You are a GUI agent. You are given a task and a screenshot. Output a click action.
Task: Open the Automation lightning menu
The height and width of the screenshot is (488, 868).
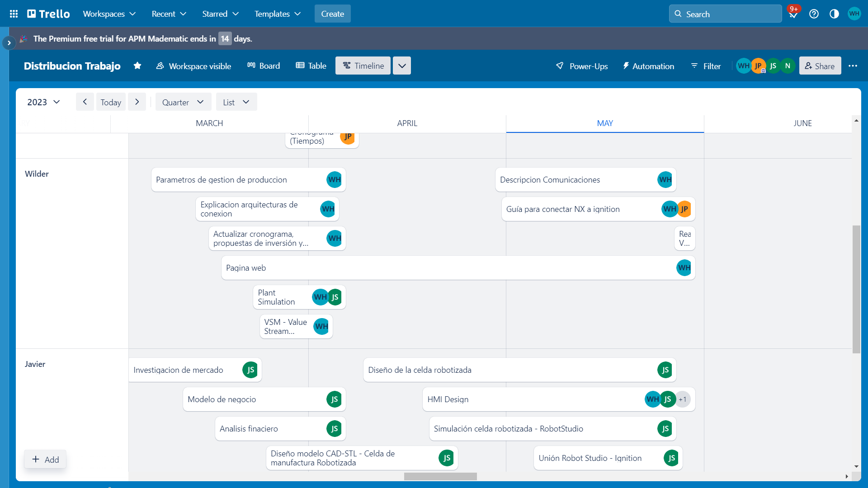648,66
